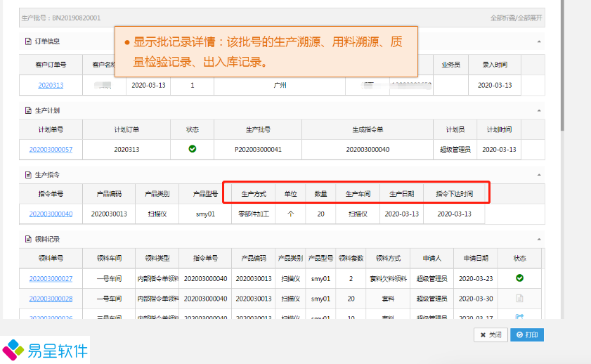The width and height of the screenshot is (591, 364).
Task: Click the 领料方式 column header
Action: coord(388,259)
